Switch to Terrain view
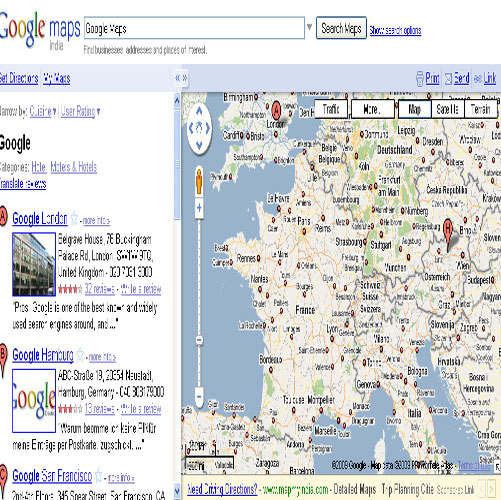This screenshot has width=501, height=500. (480, 109)
